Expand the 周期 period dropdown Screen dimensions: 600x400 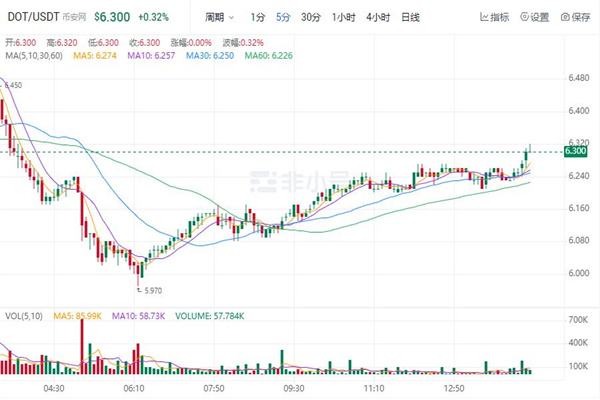click(220, 18)
